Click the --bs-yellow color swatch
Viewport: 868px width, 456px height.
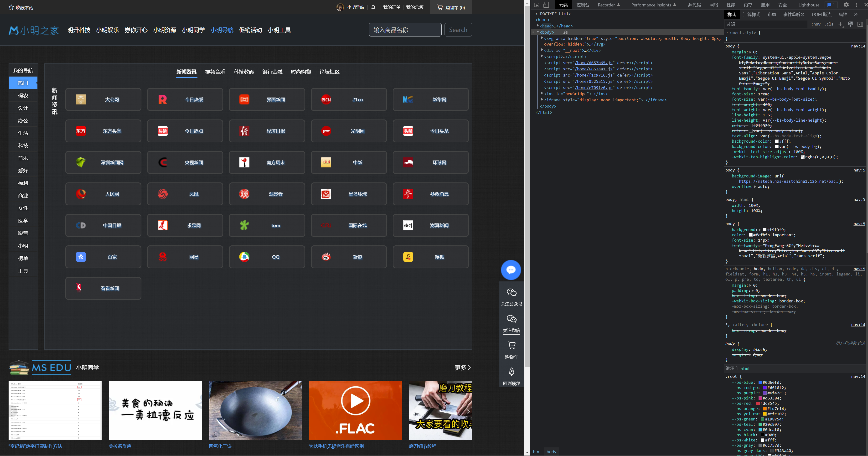pyautogui.click(x=765, y=414)
